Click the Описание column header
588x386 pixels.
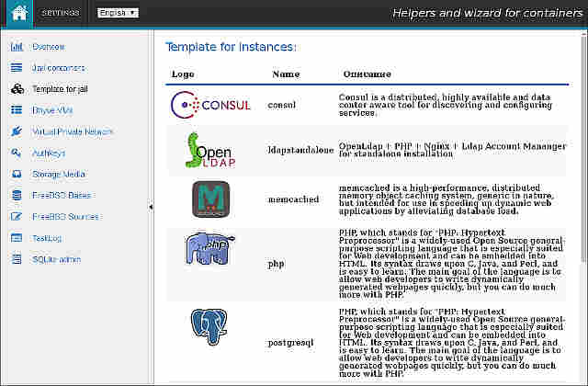click(x=367, y=74)
